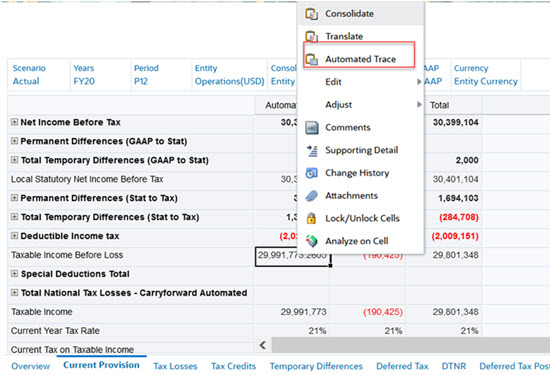Expand the Net Income Before Tax row
The height and width of the screenshot is (375, 550).
pyautogui.click(x=14, y=122)
